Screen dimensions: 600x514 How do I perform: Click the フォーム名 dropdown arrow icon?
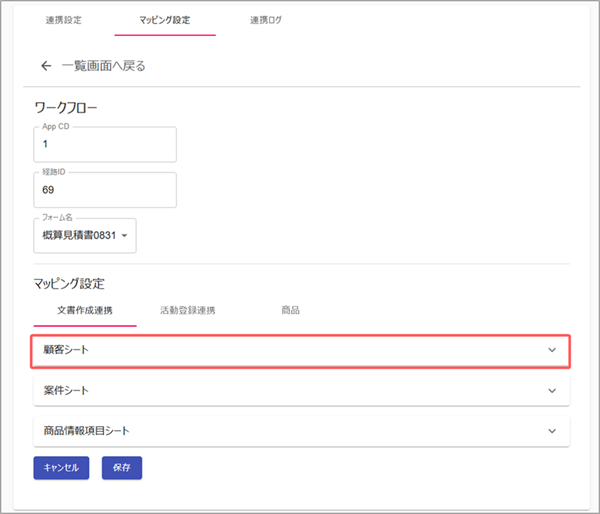point(125,235)
